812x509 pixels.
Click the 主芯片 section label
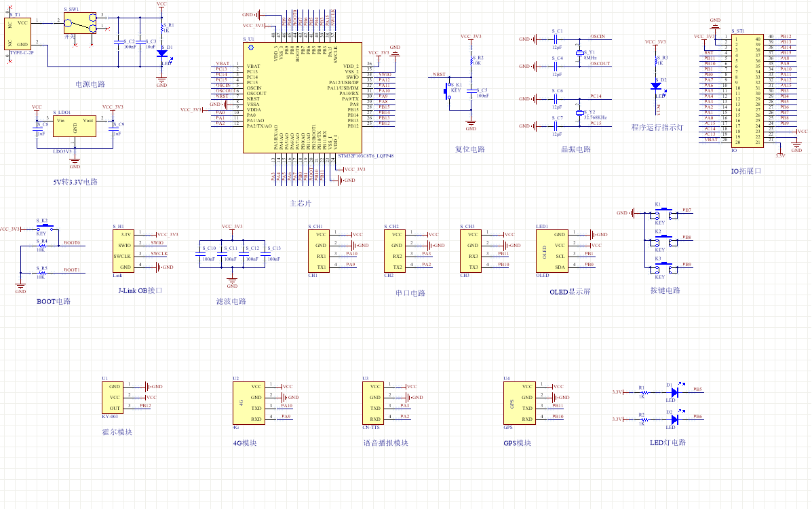point(301,203)
